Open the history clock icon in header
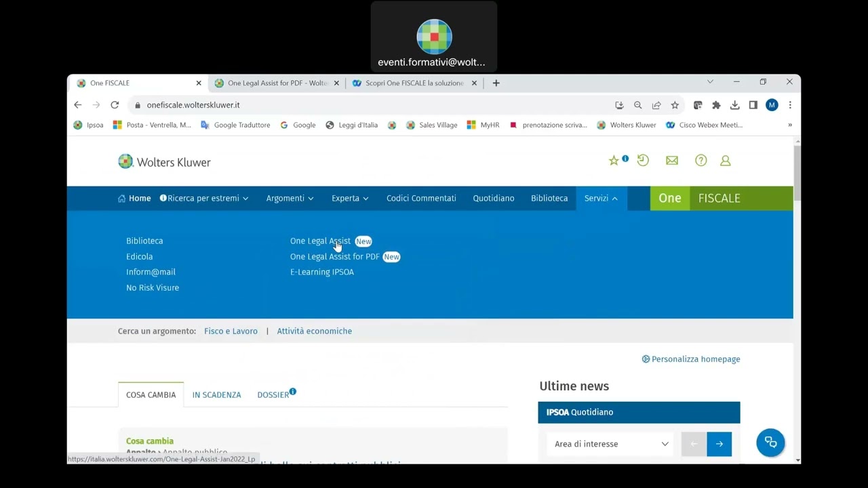 (643, 161)
